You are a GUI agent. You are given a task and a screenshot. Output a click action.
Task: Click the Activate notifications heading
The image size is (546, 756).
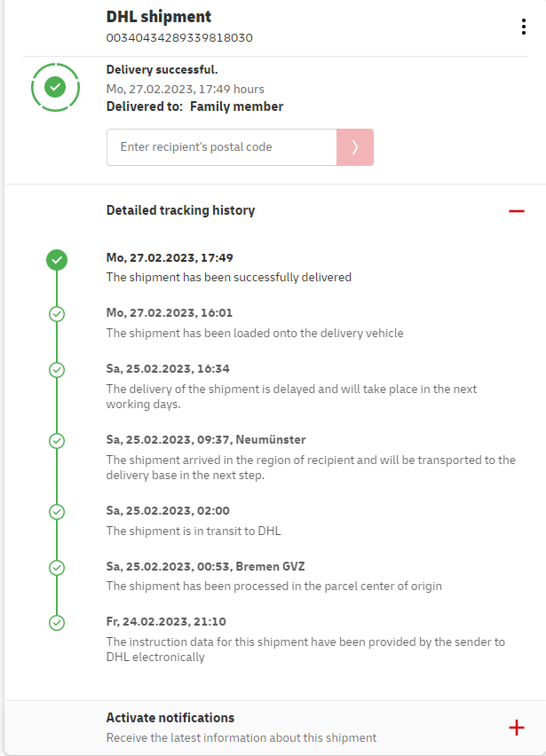point(170,718)
